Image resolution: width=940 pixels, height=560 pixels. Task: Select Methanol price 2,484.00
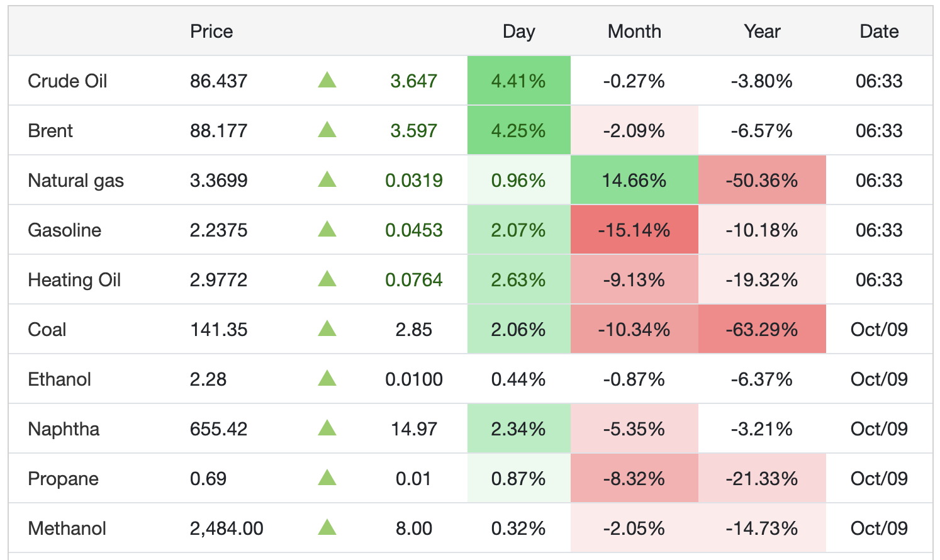coord(227,529)
